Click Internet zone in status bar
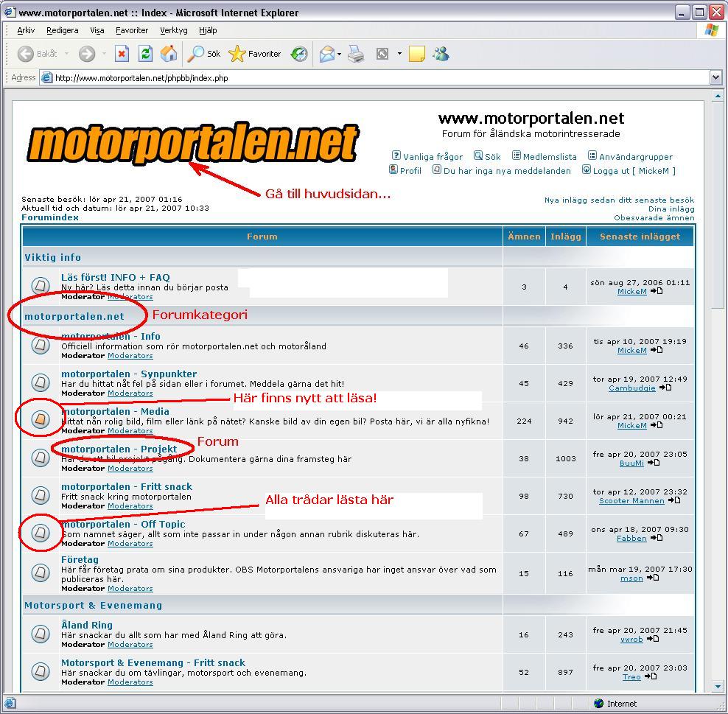Screen dimensions: 728x714 point(615,704)
